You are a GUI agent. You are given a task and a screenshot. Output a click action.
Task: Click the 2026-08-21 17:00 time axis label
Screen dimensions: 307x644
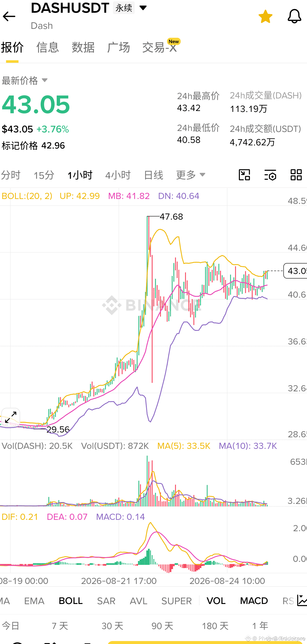click(x=119, y=581)
